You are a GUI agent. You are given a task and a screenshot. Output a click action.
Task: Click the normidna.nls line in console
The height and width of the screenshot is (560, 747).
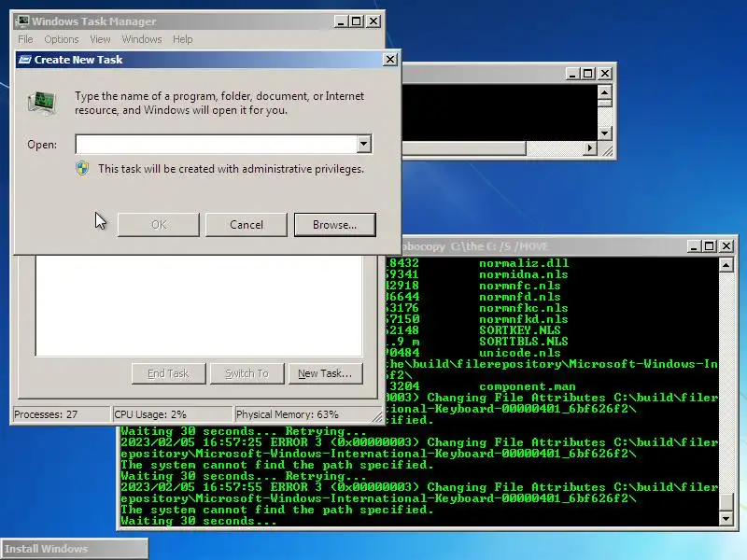coord(524,274)
